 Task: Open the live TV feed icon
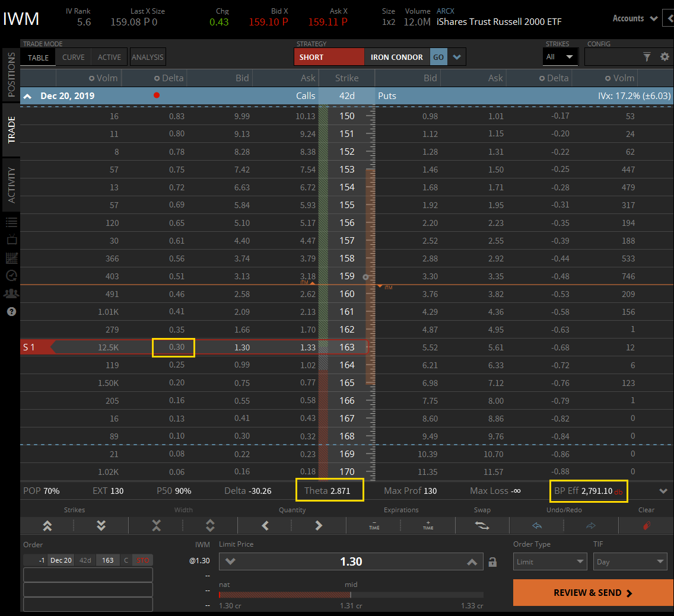(11, 240)
